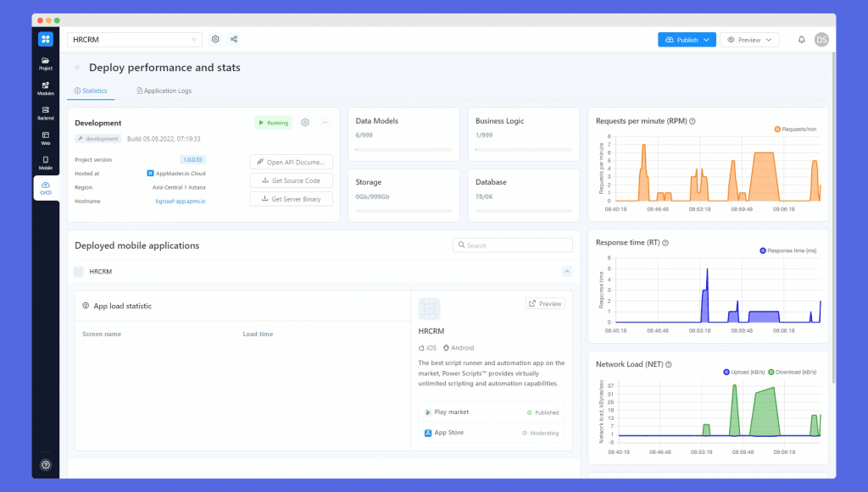868x492 pixels.
Task: Click the development environment tag
Action: [98, 139]
